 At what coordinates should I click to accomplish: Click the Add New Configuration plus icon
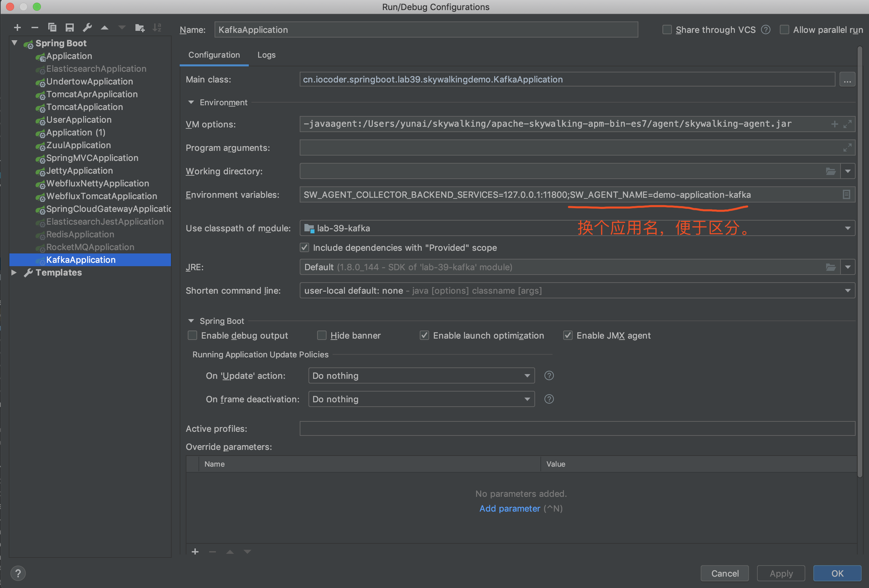point(17,28)
